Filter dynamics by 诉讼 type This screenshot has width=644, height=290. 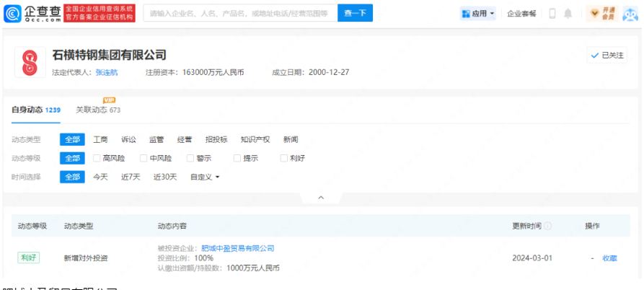click(x=128, y=139)
